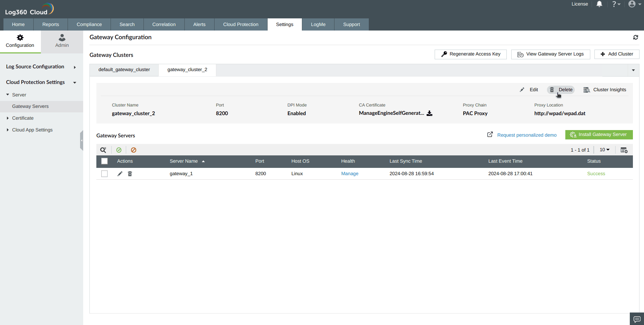
Task: Click the PAC Proxy value
Action: pos(475,113)
